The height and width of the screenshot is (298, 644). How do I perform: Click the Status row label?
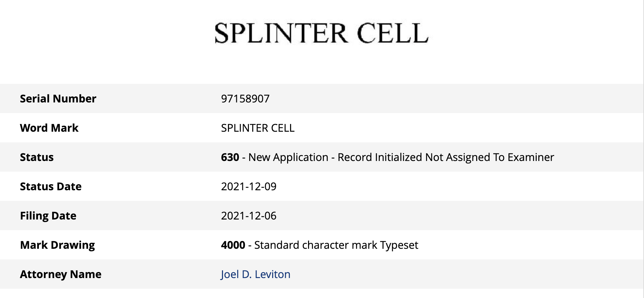(37, 157)
